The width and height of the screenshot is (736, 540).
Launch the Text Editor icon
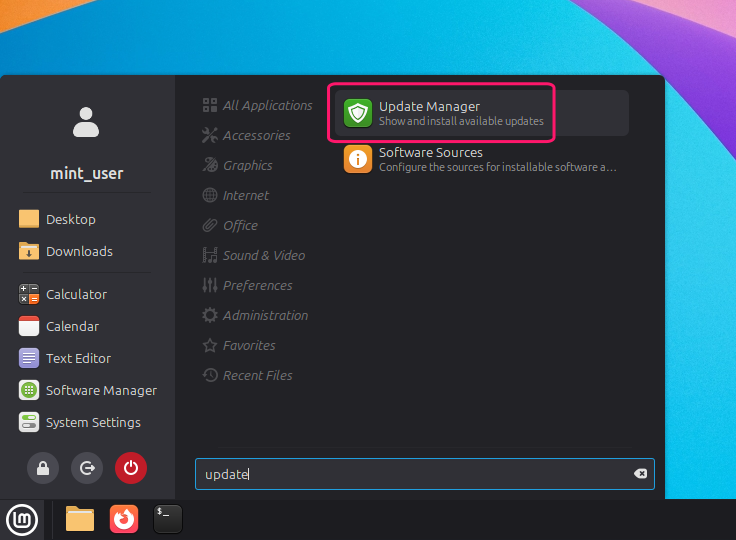tap(29, 358)
